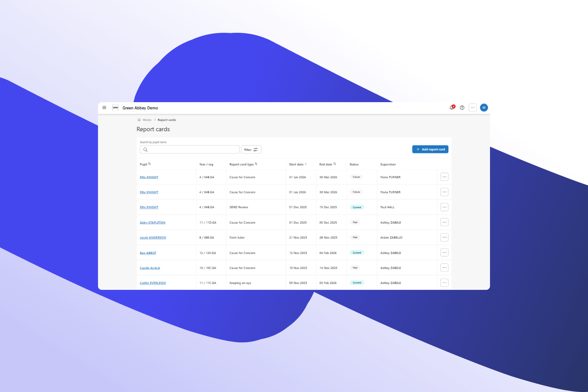Open actions menu for SEND Review row
588x392 pixels.
444,207
